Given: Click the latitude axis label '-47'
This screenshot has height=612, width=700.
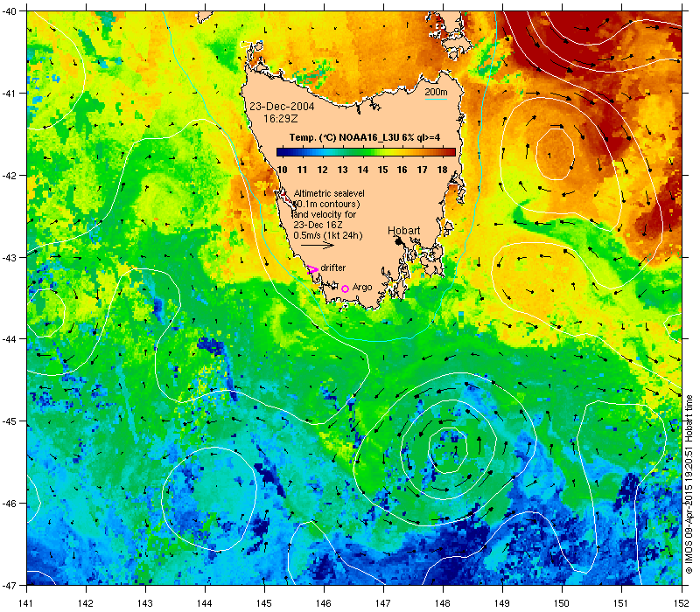Looking at the screenshot, I should [9, 585].
